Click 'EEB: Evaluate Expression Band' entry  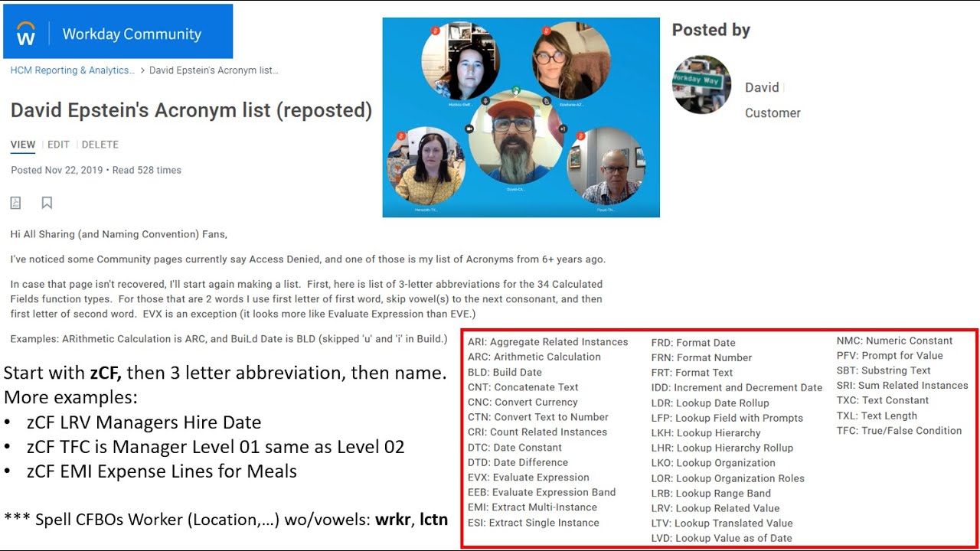[541, 492]
